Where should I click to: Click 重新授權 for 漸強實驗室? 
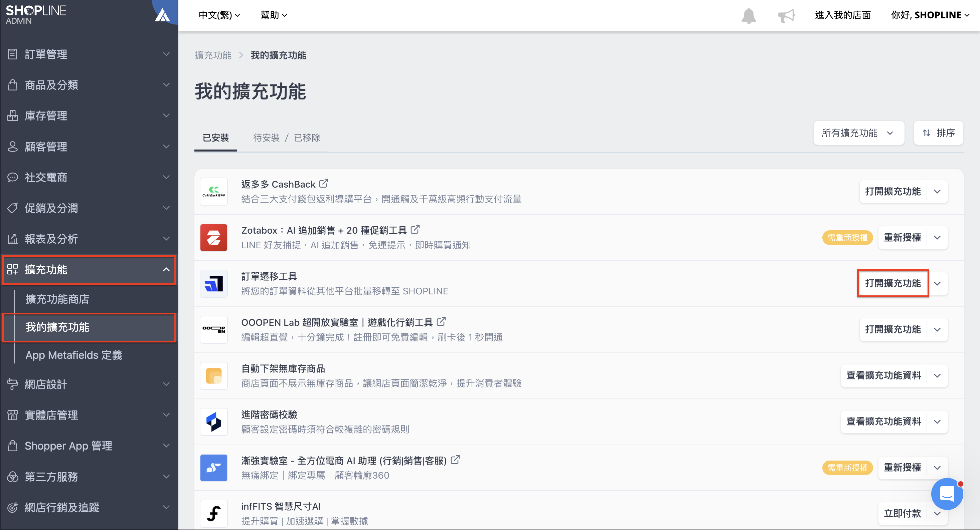(903, 467)
